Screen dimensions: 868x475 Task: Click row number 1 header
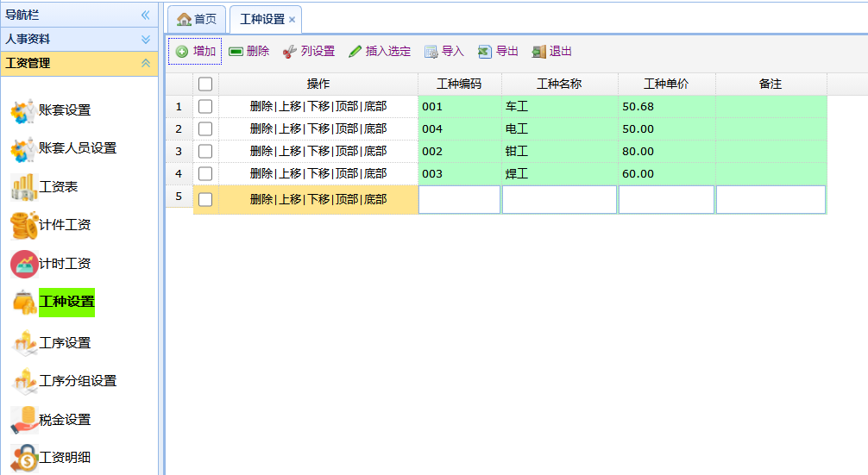[x=179, y=107]
